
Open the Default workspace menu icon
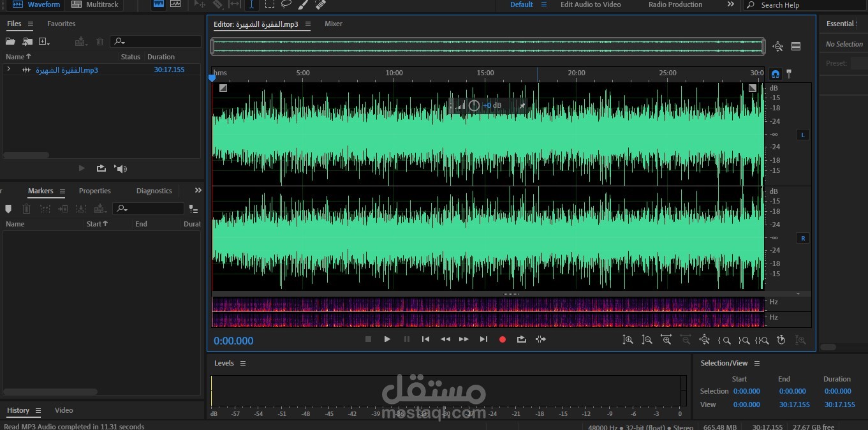tap(544, 4)
